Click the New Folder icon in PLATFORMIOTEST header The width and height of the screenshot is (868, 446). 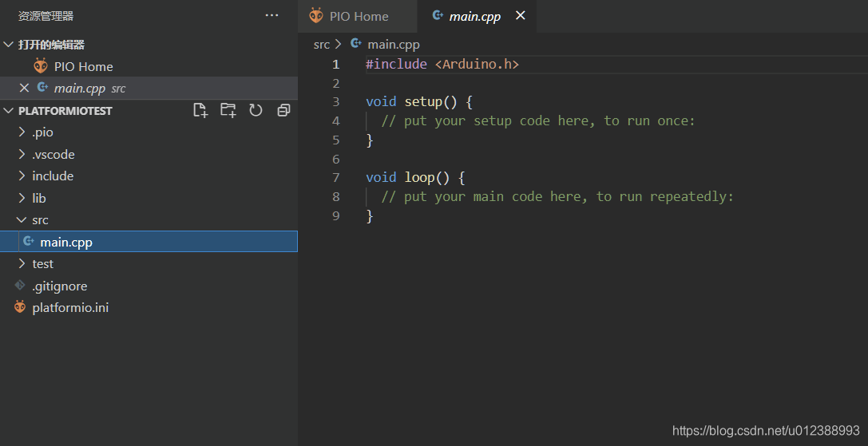228,110
